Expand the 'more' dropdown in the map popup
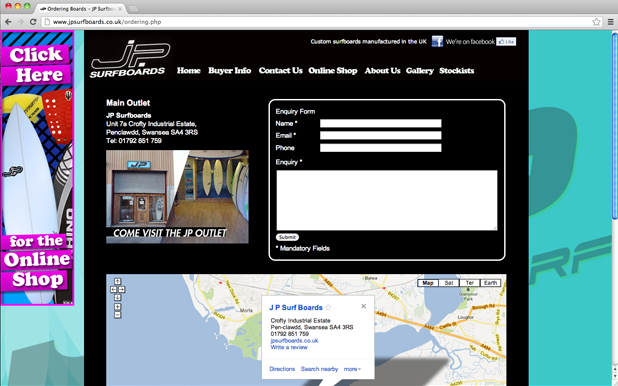Image resolution: width=618 pixels, height=386 pixels. tap(352, 369)
